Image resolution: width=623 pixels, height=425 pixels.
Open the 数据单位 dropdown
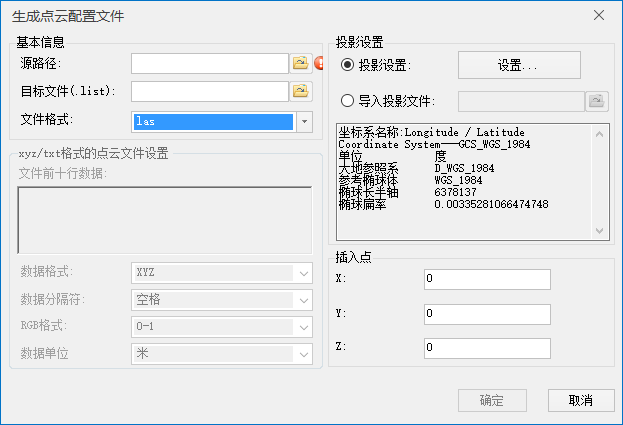(x=304, y=353)
